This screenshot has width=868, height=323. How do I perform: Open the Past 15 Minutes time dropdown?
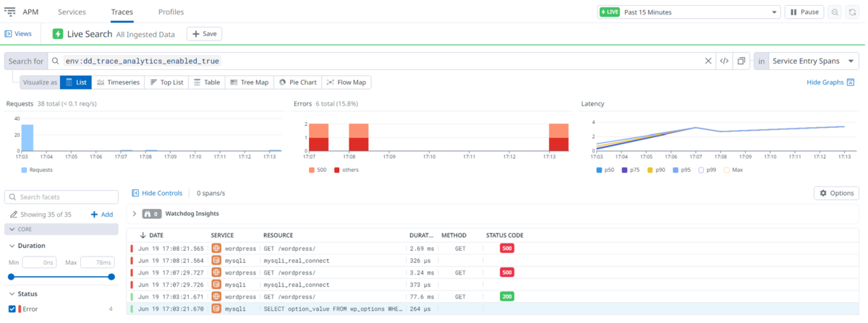pyautogui.click(x=689, y=12)
